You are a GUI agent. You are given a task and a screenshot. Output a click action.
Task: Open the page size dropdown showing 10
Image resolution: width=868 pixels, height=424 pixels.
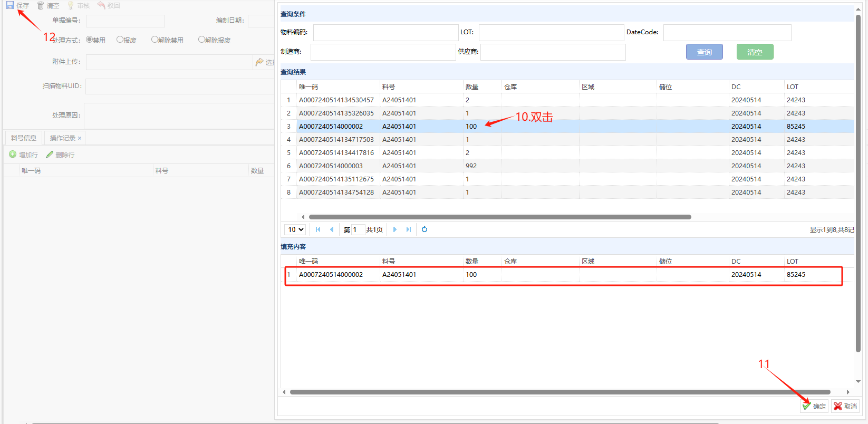pyautogui.click(x=295, y=229)
